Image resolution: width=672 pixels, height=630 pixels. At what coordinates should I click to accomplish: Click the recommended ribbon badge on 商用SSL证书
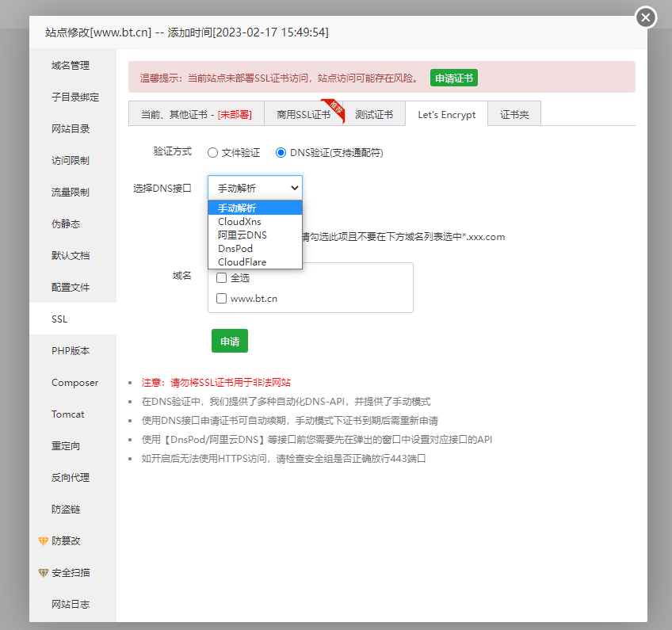click(x=335, y=109)
